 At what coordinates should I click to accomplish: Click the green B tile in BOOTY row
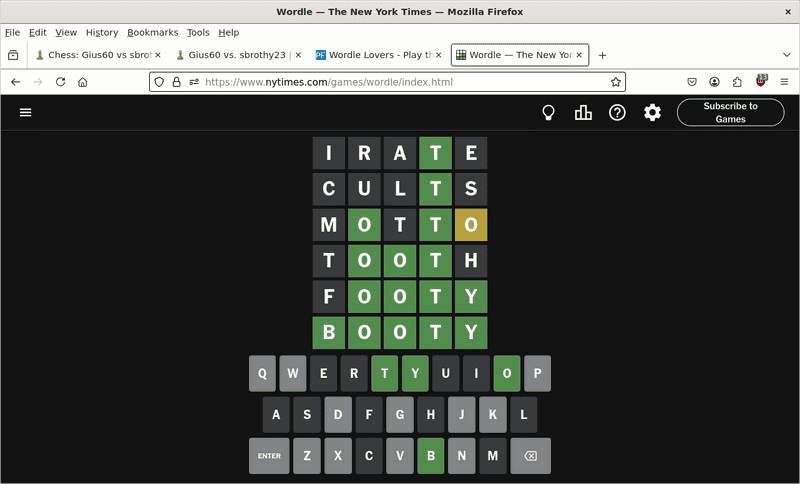pyautogui.click(x=329, y=333)
